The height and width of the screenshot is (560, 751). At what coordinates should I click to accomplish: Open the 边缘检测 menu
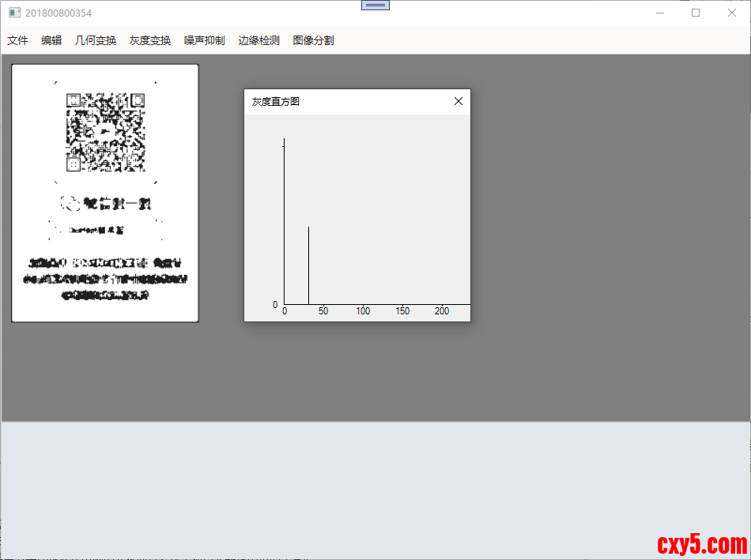tap(259, 40)
